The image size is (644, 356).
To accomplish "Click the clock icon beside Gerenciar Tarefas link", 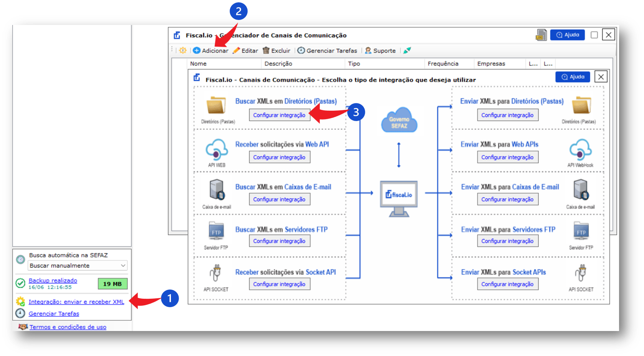I will tap(20, 313).
